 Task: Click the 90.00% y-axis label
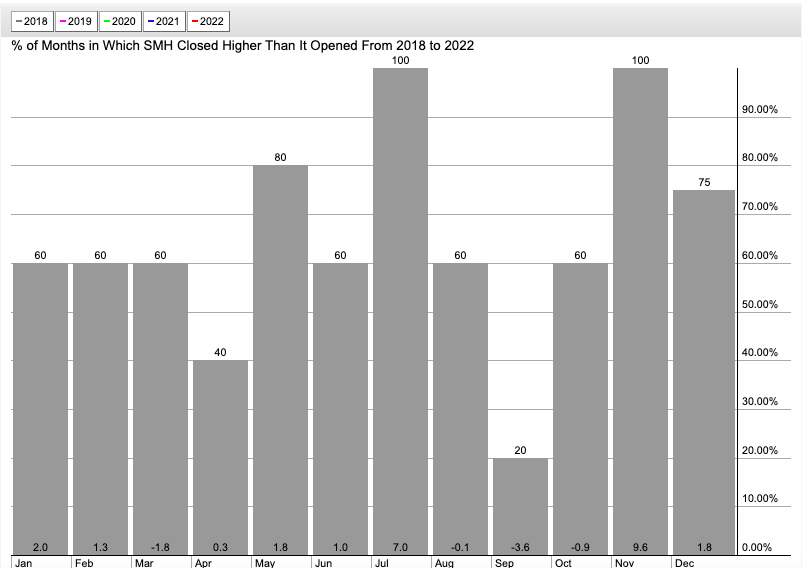[760, 109]
